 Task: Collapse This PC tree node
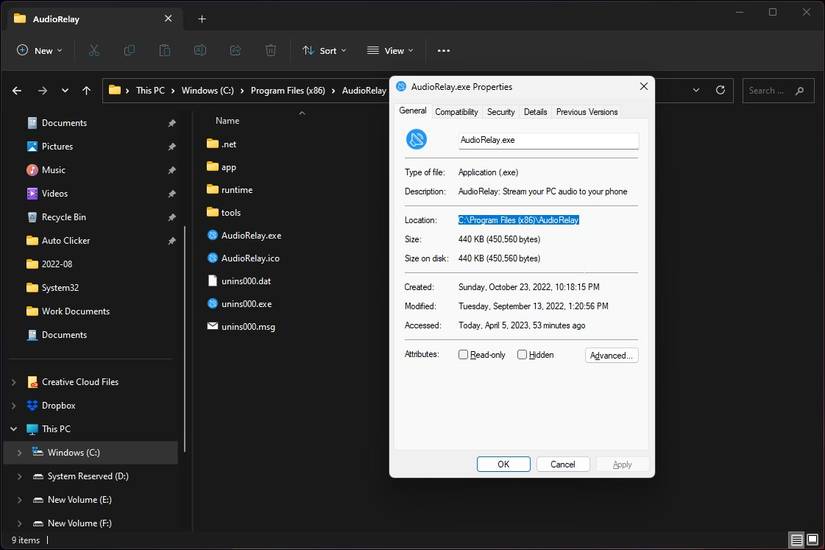click(x=14, y=429)
